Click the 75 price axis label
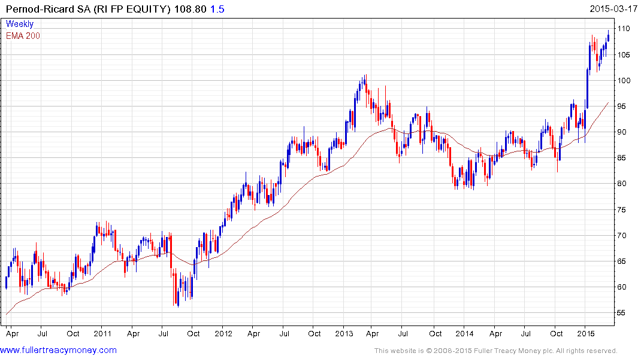 click(x=622, y=209)
